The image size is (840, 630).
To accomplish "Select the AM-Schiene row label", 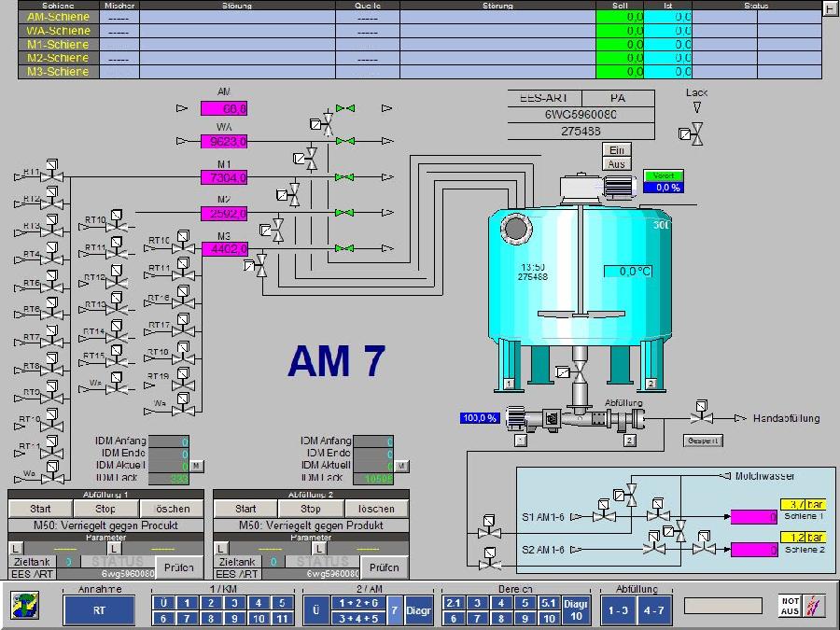I will 59,17.
